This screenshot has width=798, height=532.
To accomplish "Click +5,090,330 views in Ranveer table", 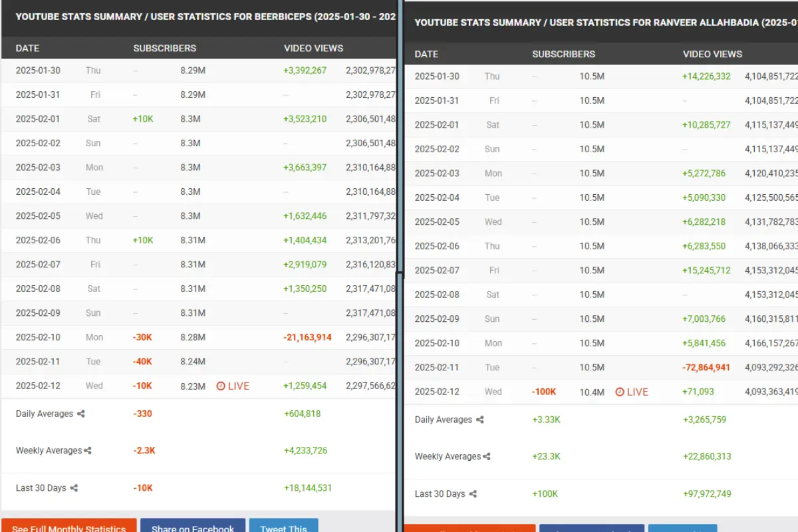I will pos(704,198).
